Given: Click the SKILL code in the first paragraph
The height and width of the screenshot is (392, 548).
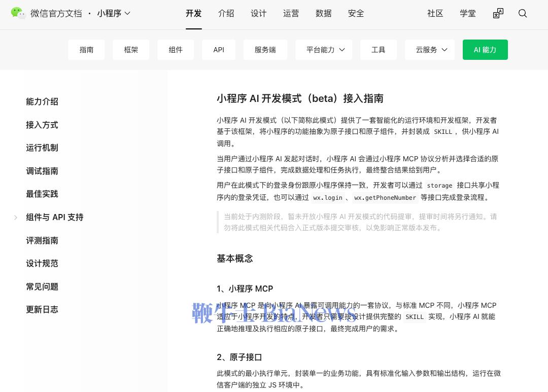Looking at the screenshot, I should click(443, 132).
